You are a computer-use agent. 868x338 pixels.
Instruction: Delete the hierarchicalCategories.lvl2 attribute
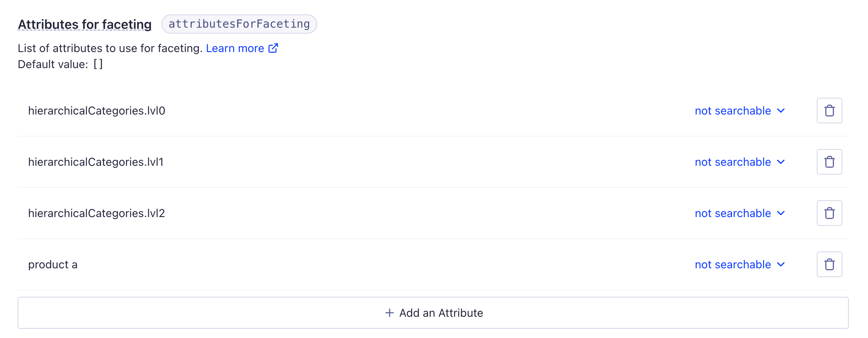[x=829, y=213]
